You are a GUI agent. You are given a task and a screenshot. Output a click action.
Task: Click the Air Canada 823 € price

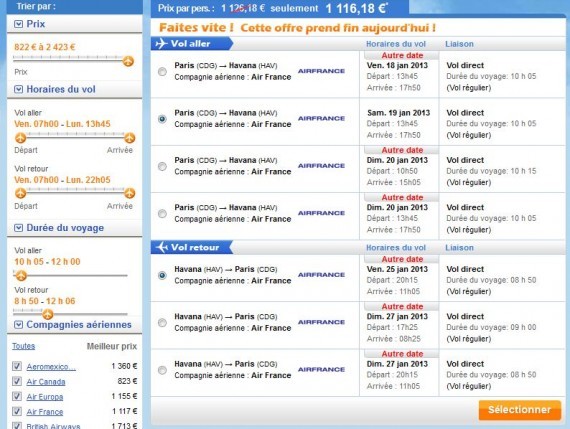127,381
